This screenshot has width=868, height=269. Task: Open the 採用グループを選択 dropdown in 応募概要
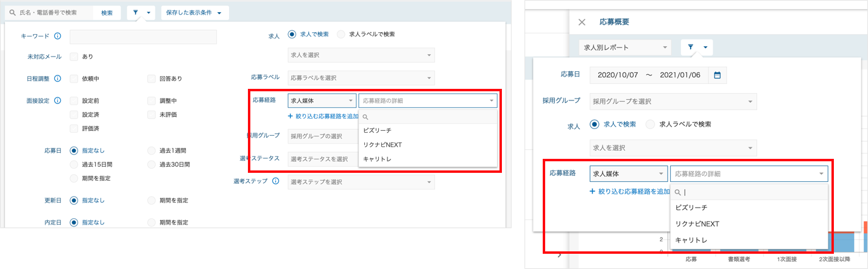(673, 101)
